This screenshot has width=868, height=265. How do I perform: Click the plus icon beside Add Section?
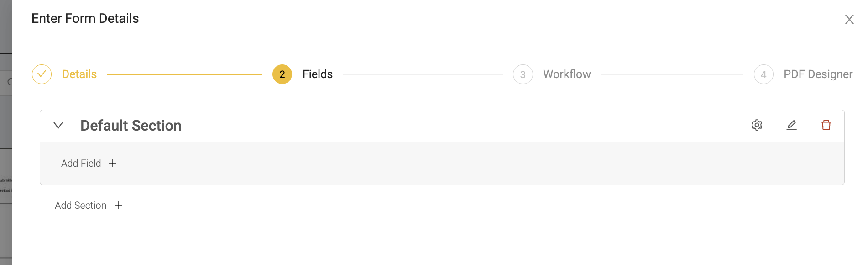click(118, 206)
